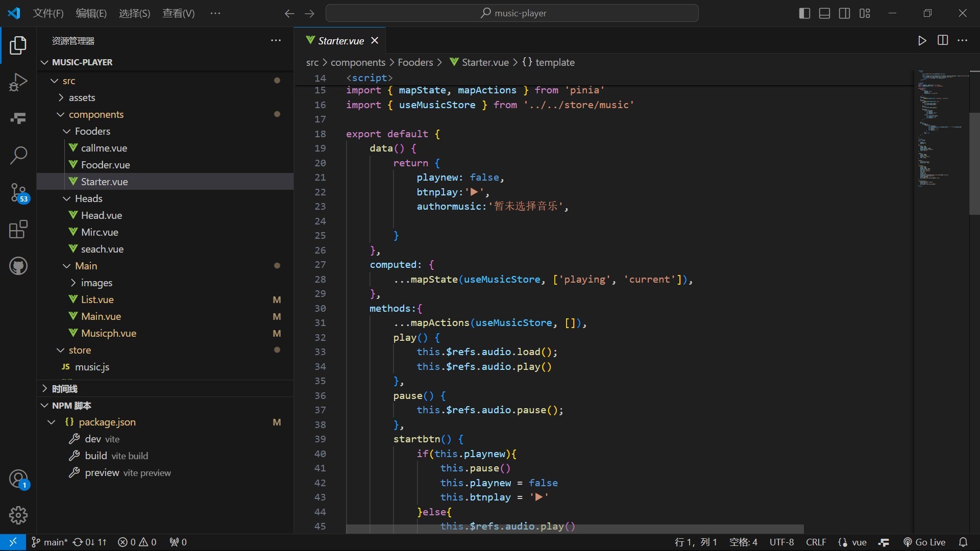This screenshot has width=980, height=551.
Task: Close the Starter.vue tab
Action: [375, 41]
